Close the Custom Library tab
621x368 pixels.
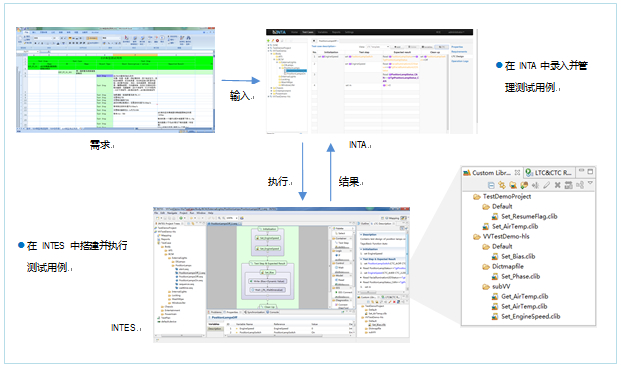(517, 173)
